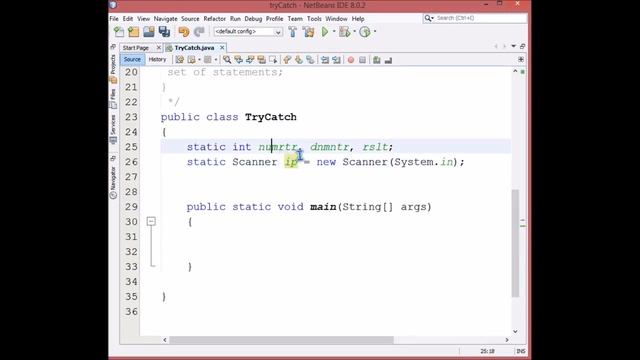Image resolution: width=640 pixels, height=360 pixels.
Task: Click the Redo arrow icon
Action: click(199, 31)
